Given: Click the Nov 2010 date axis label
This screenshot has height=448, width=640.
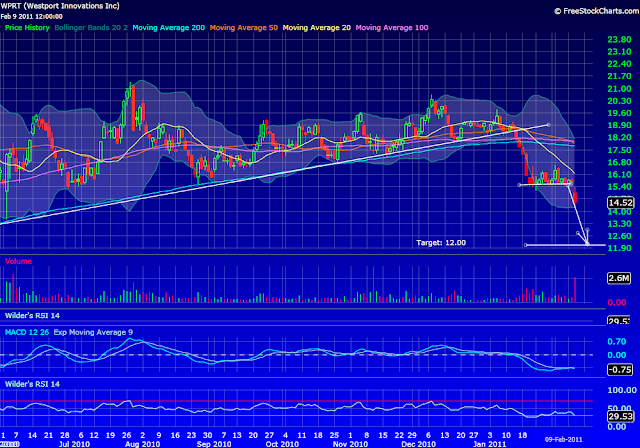Looking at the screenshot, I should (x=350, y=444).
